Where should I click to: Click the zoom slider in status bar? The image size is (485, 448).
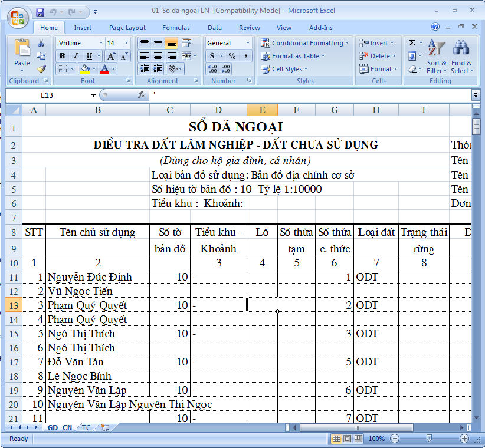429,439
